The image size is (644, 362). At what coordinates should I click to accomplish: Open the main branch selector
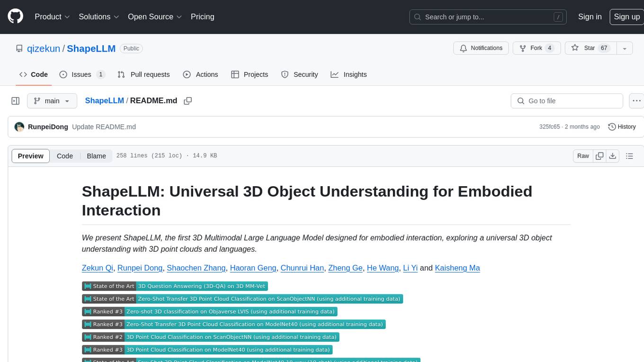pyautogui.click(x=52, y=101)
